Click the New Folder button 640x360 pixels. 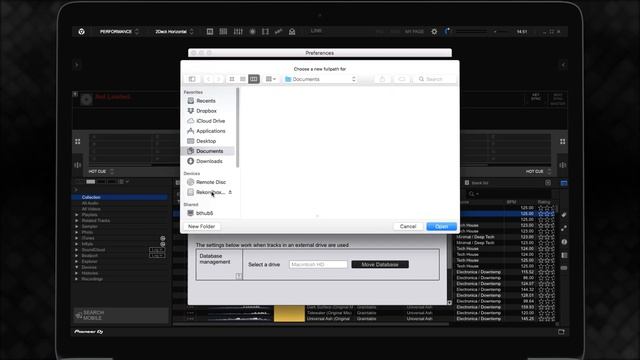coord(201,226)
